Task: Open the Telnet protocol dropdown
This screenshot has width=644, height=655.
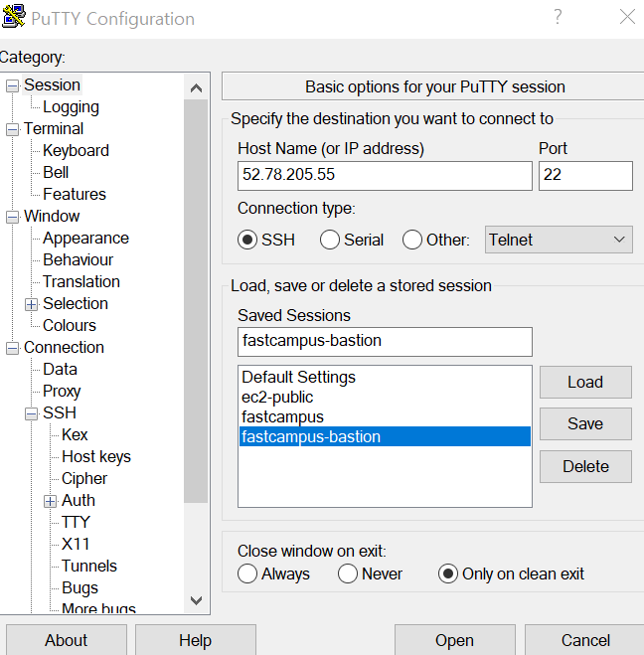Action: point(559,240)
